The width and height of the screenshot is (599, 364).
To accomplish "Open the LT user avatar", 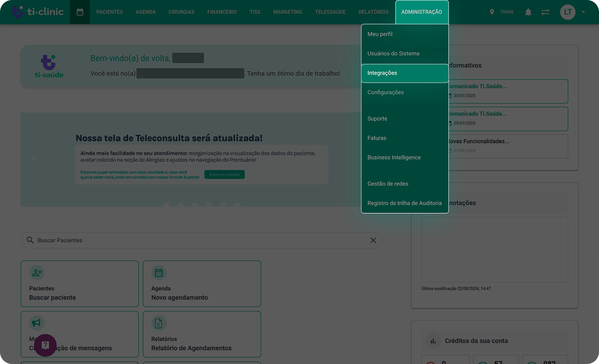I will (567, 12).
